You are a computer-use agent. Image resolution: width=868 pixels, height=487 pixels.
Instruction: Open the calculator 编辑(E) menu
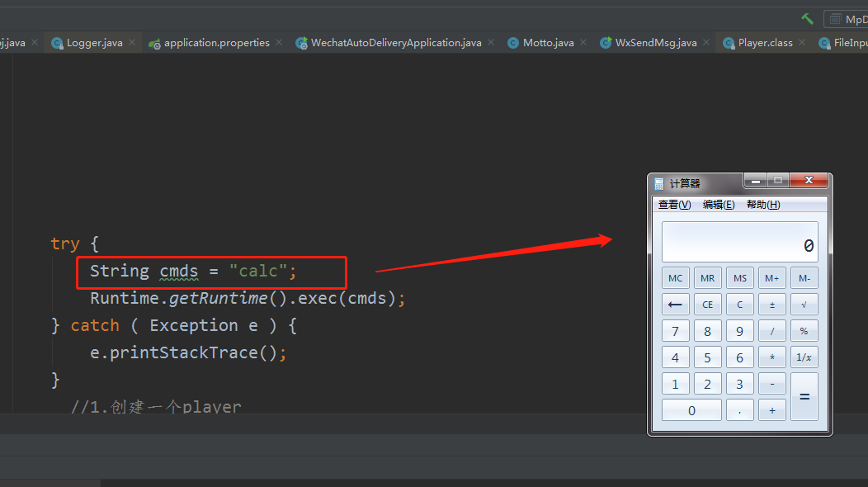719,205
